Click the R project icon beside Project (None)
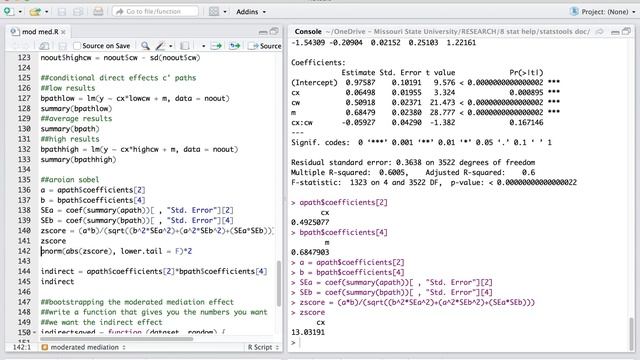Viewport: 640px width, 360px height. coord(574,11)
